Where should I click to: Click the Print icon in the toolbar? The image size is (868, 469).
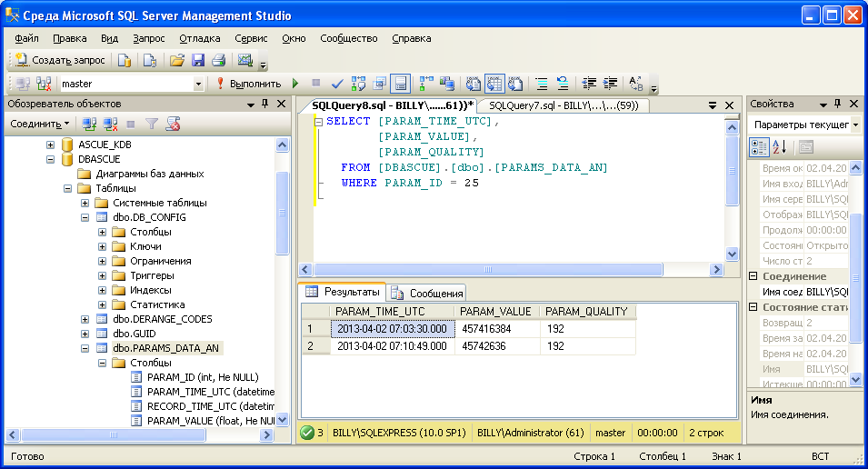pos(219,60)
